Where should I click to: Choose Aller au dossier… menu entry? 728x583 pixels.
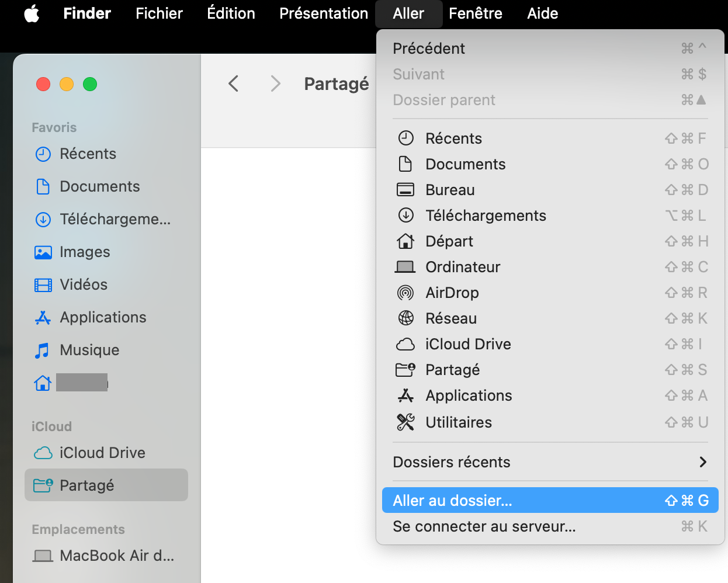coord(550,501)
